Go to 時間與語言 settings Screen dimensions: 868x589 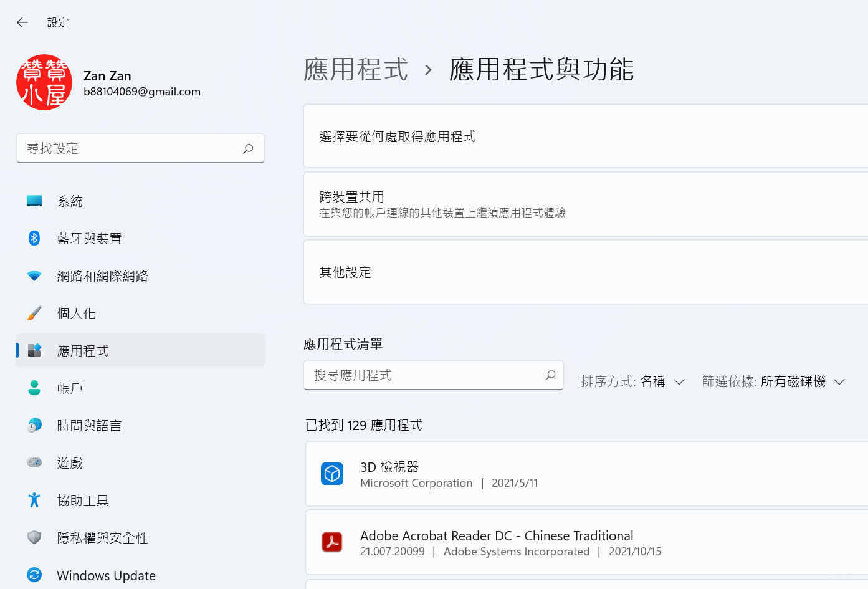pyautogui.click(x=141, y=426)
